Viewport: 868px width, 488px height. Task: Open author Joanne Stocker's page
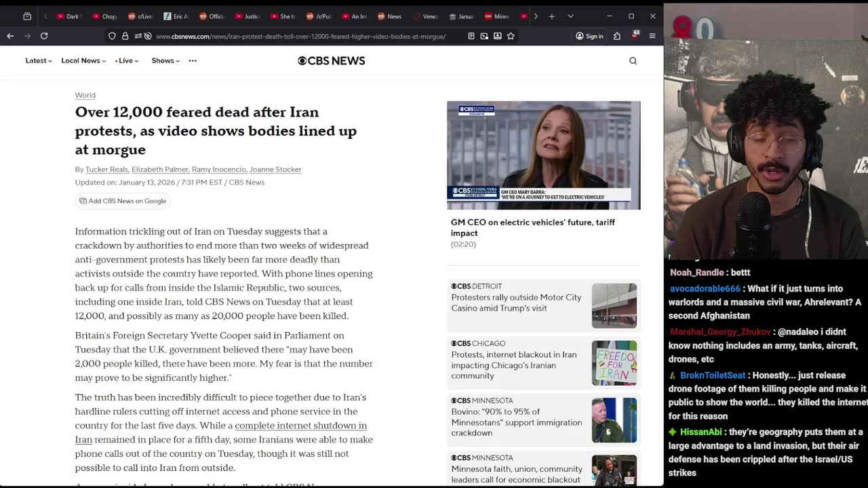click(x=275, y=169)
